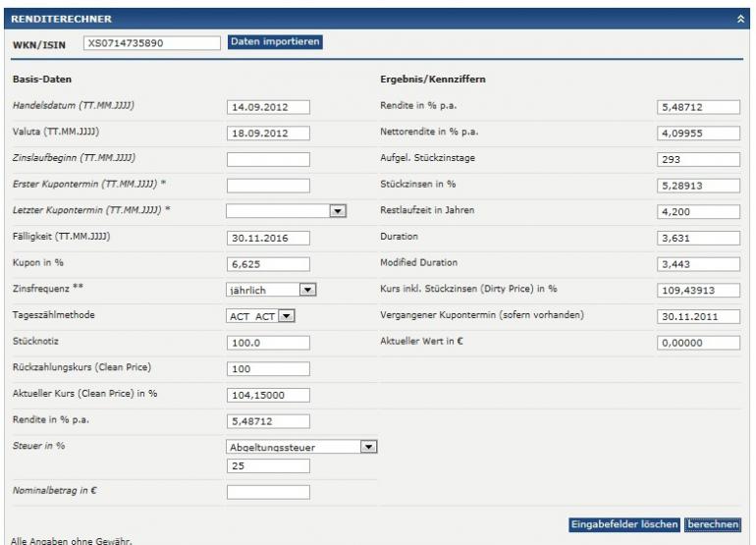Click the empty Zinslaufbeginn field
This screenshot has width=756, height=545.
(267, 159)
